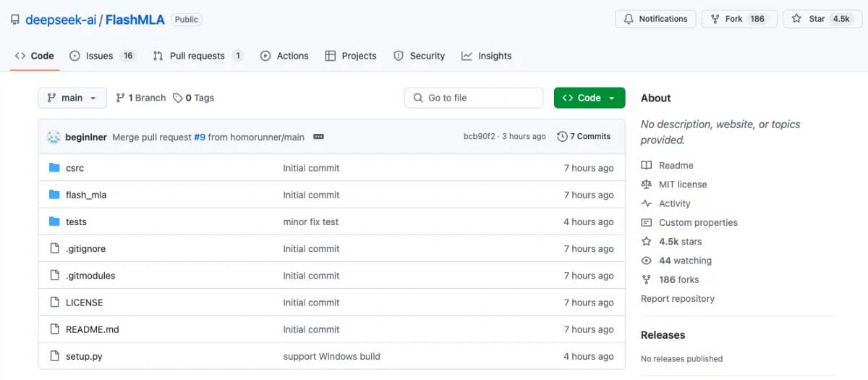Click the tags icon next to 0 Tags

tap(178, 98)
